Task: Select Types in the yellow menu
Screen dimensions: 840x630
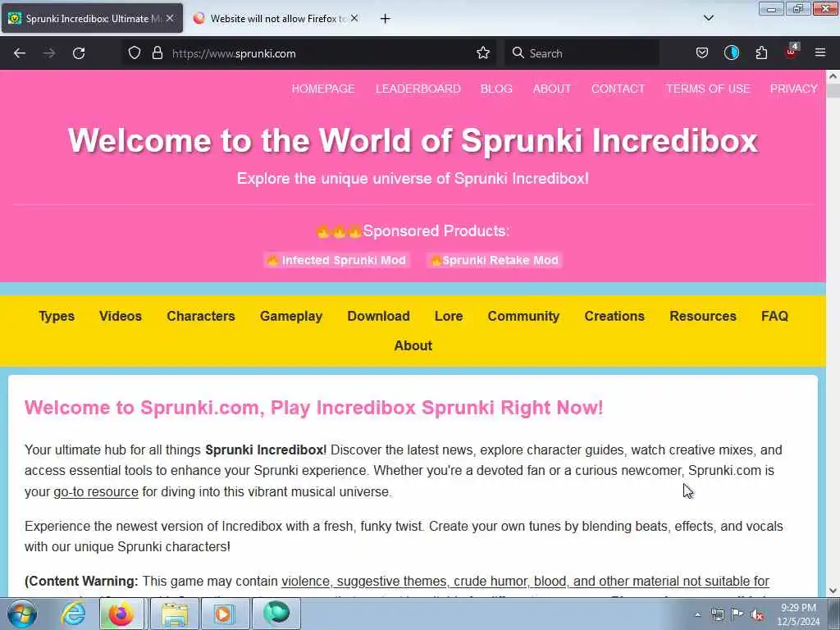Action: [57, 316]
